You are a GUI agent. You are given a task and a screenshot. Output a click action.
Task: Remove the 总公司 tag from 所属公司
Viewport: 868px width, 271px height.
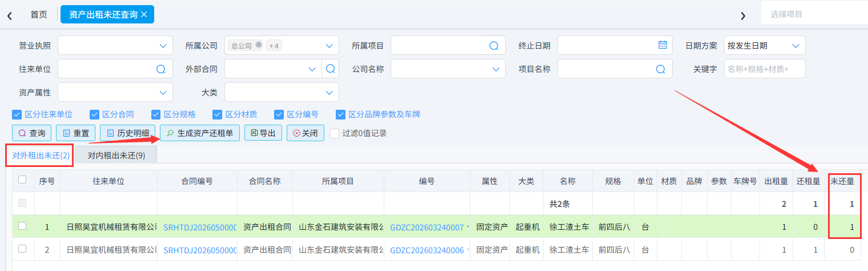pyautogui.click(x=259, y=45)
